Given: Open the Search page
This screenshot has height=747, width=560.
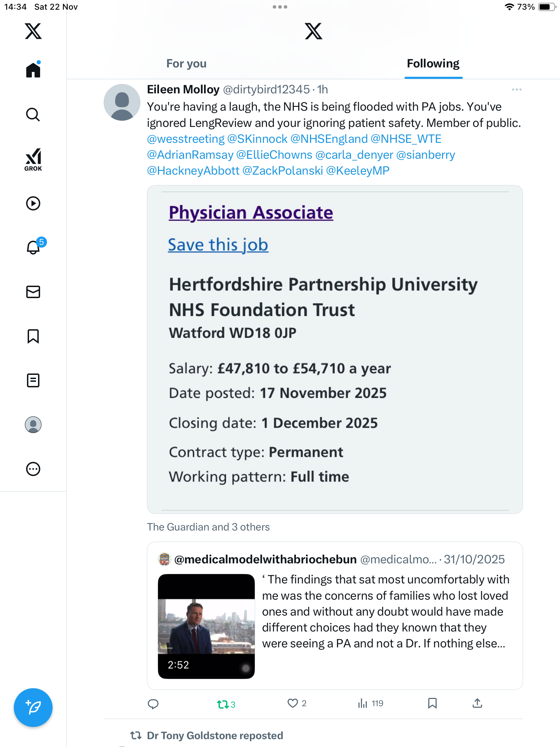Looking at the screenshot, I should [33, 115].
